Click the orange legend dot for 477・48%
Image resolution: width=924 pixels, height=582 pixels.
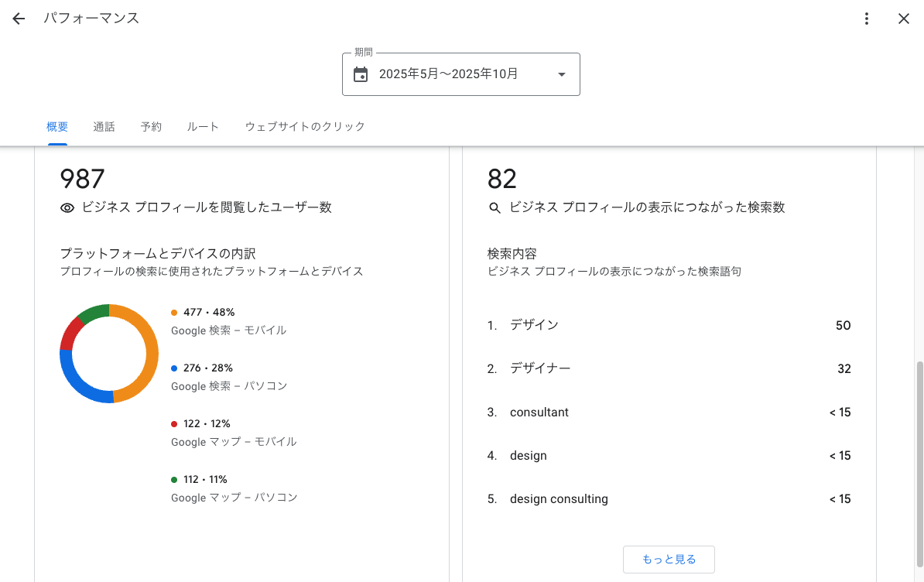pyautogui.click(x=174, y=313)
